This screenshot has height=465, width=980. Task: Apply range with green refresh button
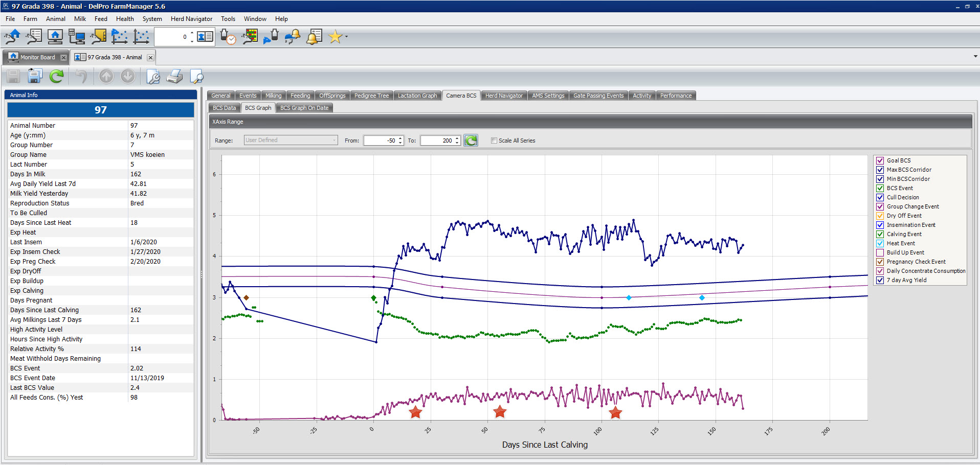(471, 141)
